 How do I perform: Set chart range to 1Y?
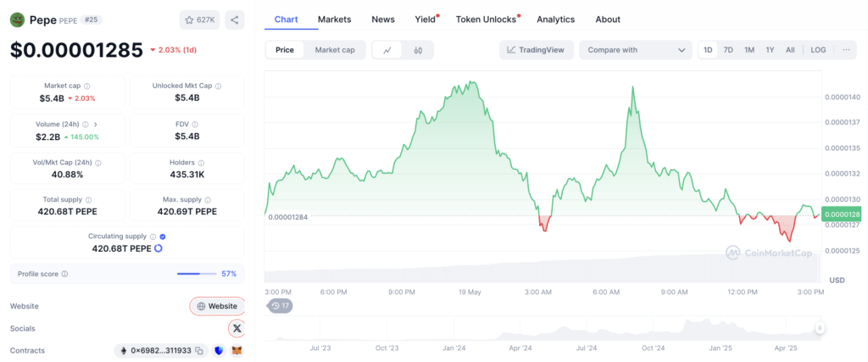(770, 50)
